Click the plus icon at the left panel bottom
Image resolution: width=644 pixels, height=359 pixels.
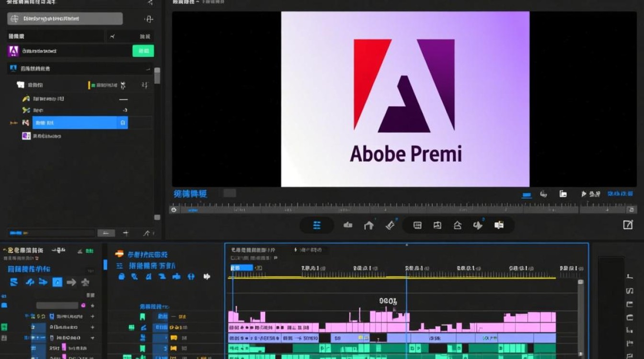126,233
